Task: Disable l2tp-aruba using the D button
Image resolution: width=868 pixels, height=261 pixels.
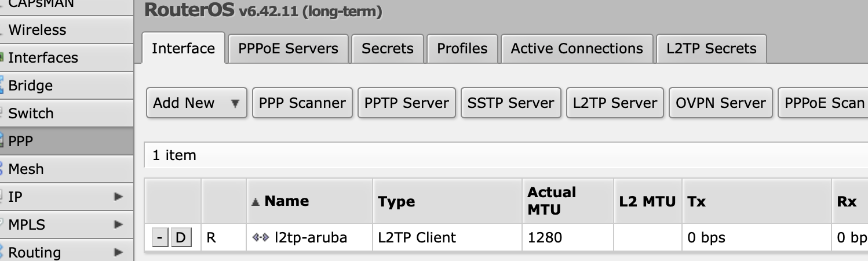Action: point(181,237)
